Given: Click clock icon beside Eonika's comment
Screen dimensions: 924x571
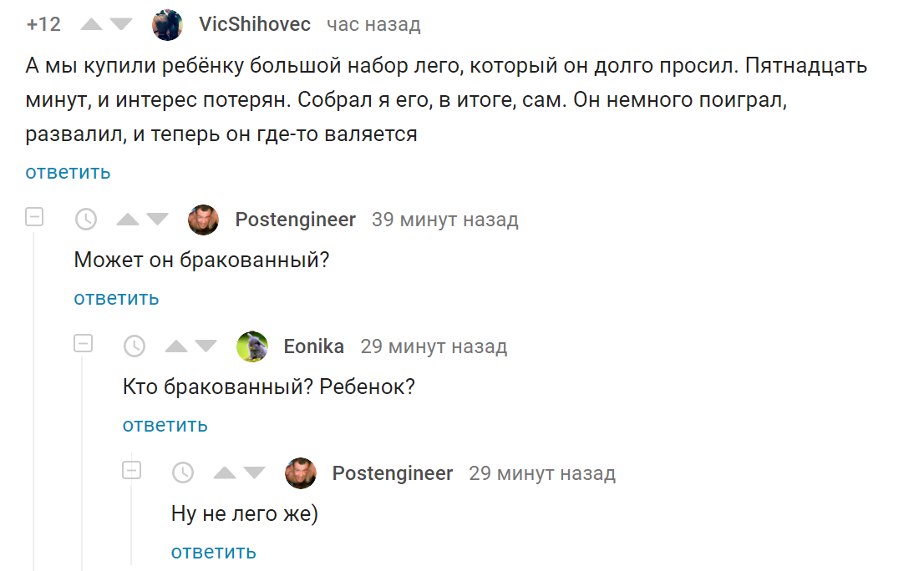Looking at the screenshot, I should [135, 346].
